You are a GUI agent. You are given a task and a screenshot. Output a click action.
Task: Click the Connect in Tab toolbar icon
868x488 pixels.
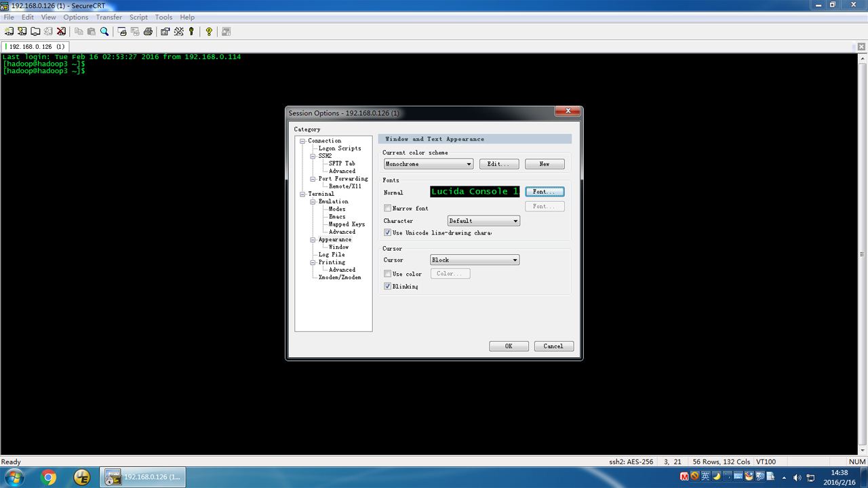(x=35, y=31)
